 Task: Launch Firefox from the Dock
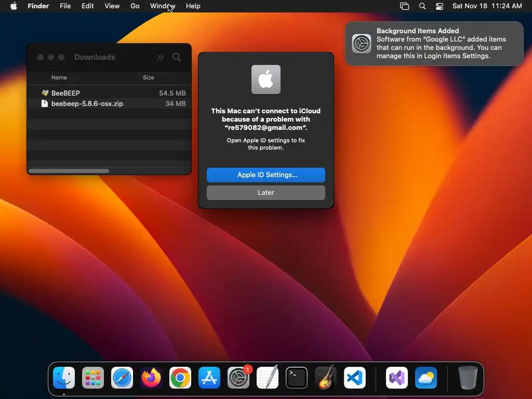pyautogui.click(x=151, y=378)
